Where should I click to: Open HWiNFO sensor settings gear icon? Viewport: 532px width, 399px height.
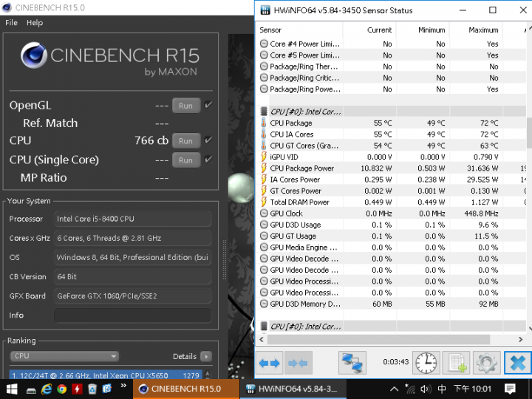click(x=486, y=363)
